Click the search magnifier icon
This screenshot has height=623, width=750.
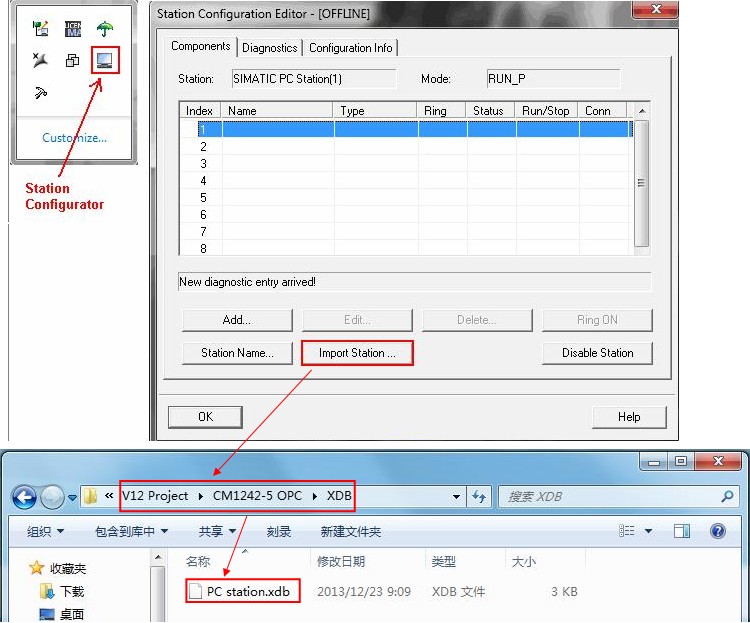(727, 496)
